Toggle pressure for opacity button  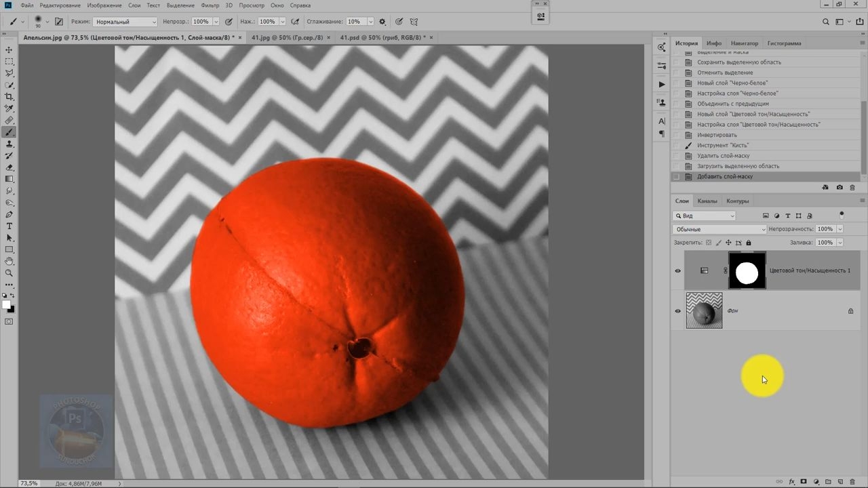click(x=229, y=22)
